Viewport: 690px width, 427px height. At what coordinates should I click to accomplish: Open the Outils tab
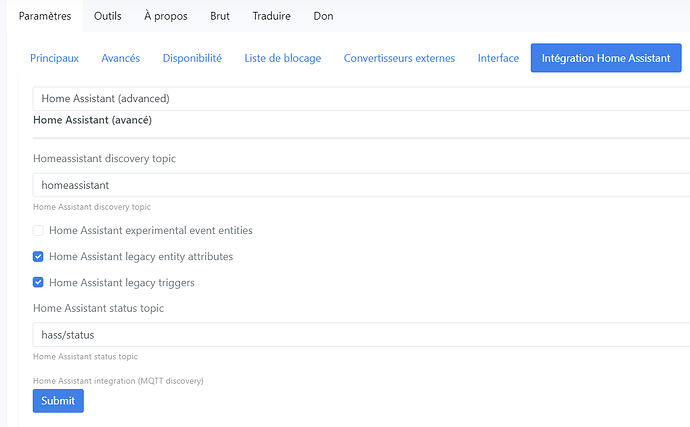coord(107,16)
